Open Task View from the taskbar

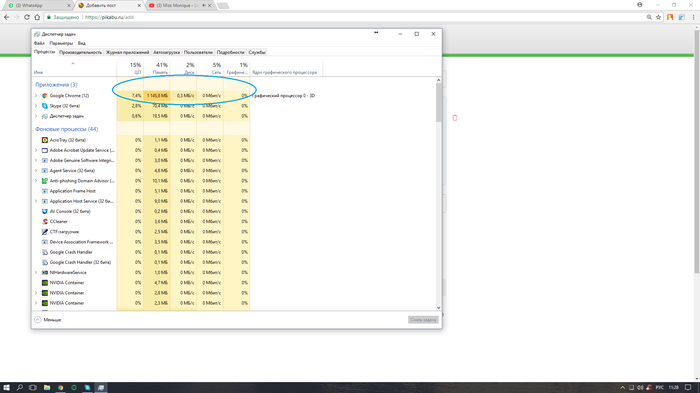pos(33,388)
